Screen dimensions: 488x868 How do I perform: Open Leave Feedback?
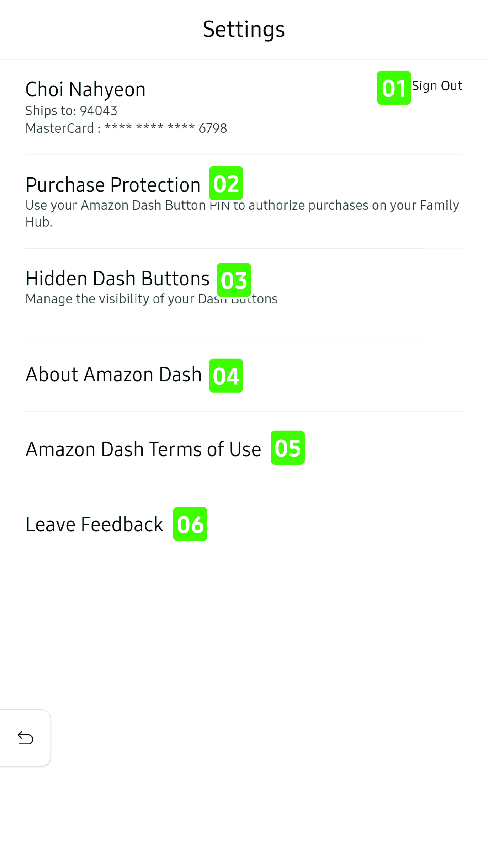point(94,524)
